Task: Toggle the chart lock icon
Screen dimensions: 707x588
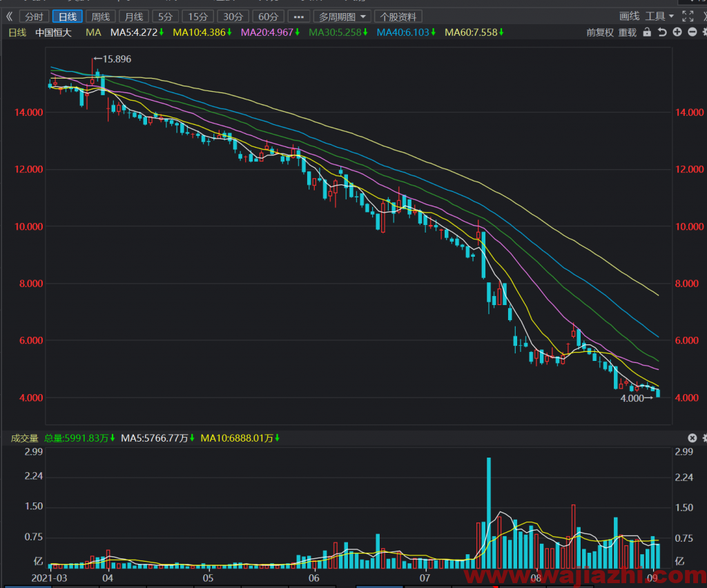Action: [647, 32]
